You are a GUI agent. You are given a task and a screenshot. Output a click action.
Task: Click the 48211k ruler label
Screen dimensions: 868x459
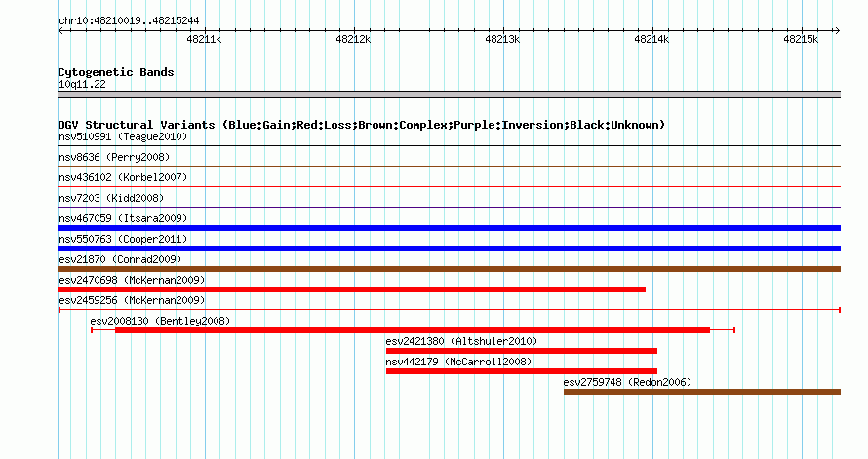point(204,39)
